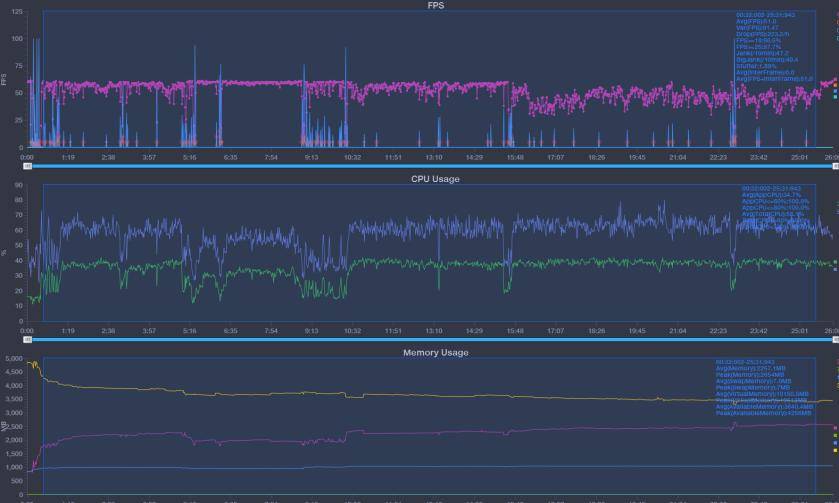Toggle the green CPU series legend marker
839x503 pixels.
pos(835,263)
